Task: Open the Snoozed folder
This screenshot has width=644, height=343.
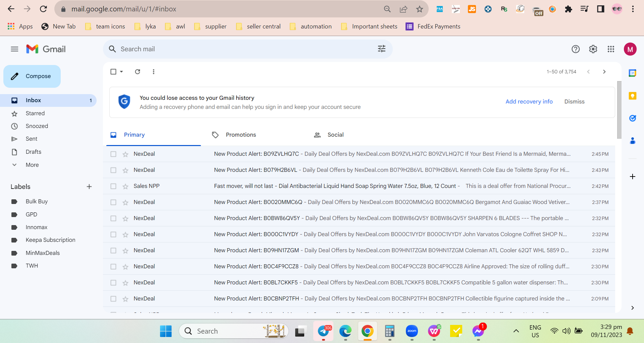Action: point(48,126)
